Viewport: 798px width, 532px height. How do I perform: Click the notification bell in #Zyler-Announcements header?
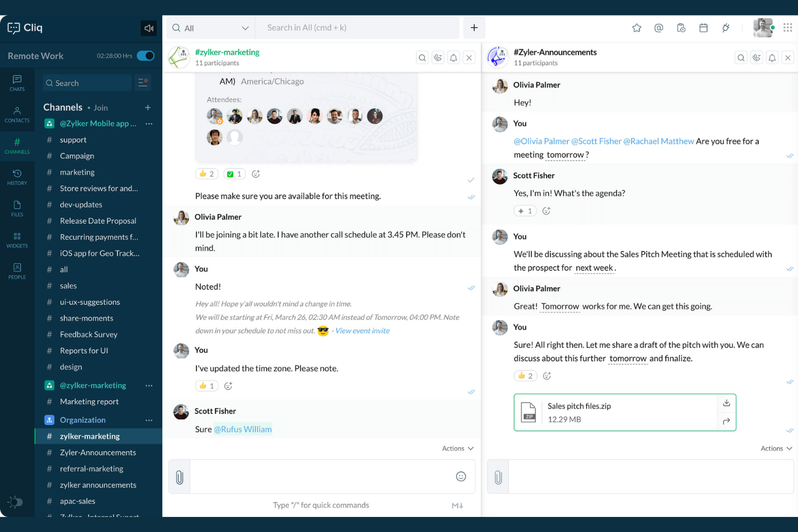[x=772, y=58]
